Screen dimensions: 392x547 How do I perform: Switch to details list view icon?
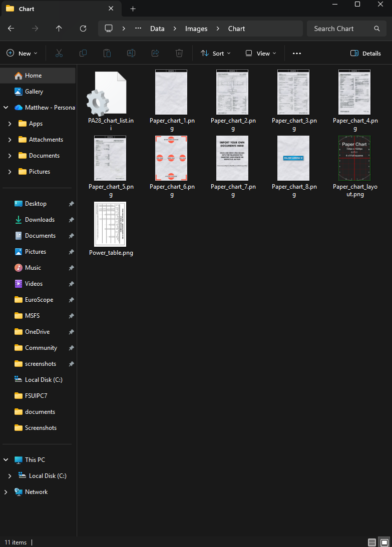372,542
